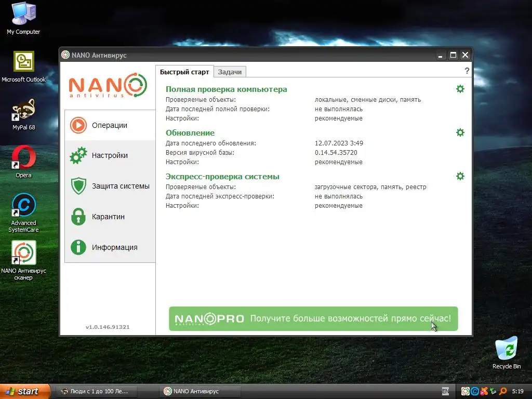Open My Computer desktop icon
This screenshot has width=532, height=399.
click(x=23, y=18)
